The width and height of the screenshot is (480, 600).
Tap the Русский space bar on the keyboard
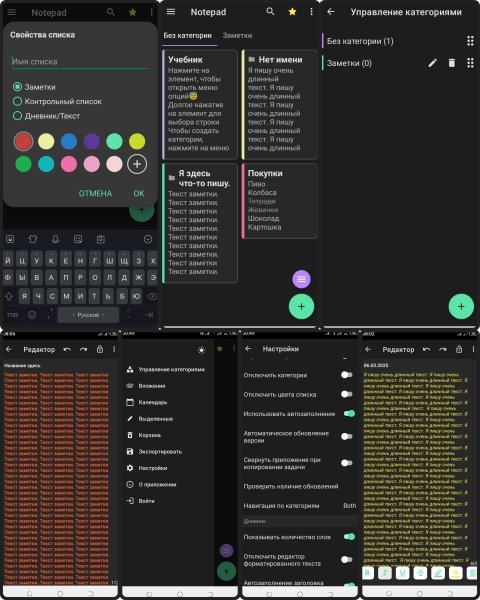click(88, 315)
